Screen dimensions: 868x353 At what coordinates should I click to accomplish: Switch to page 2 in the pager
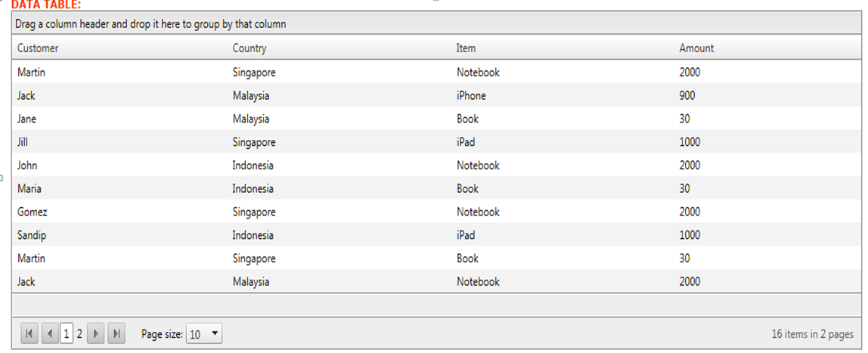(79, 334)
